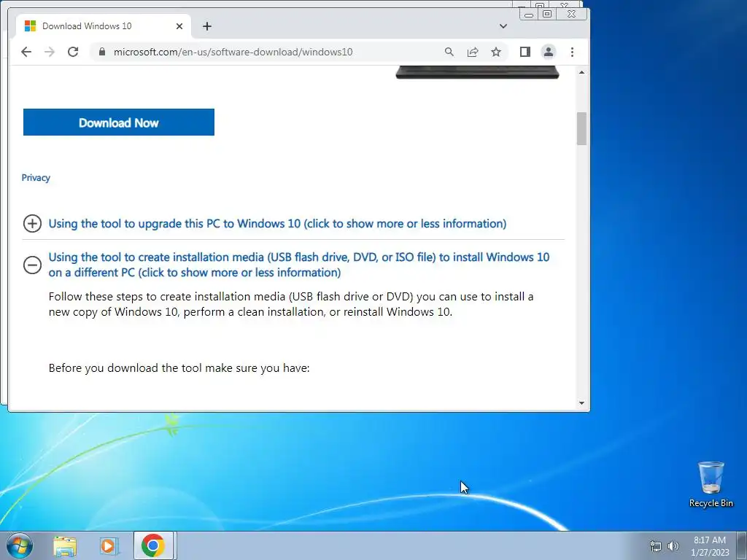
Task: Click the Chrome taskbar icon
Action: click(x=153, y=545)
